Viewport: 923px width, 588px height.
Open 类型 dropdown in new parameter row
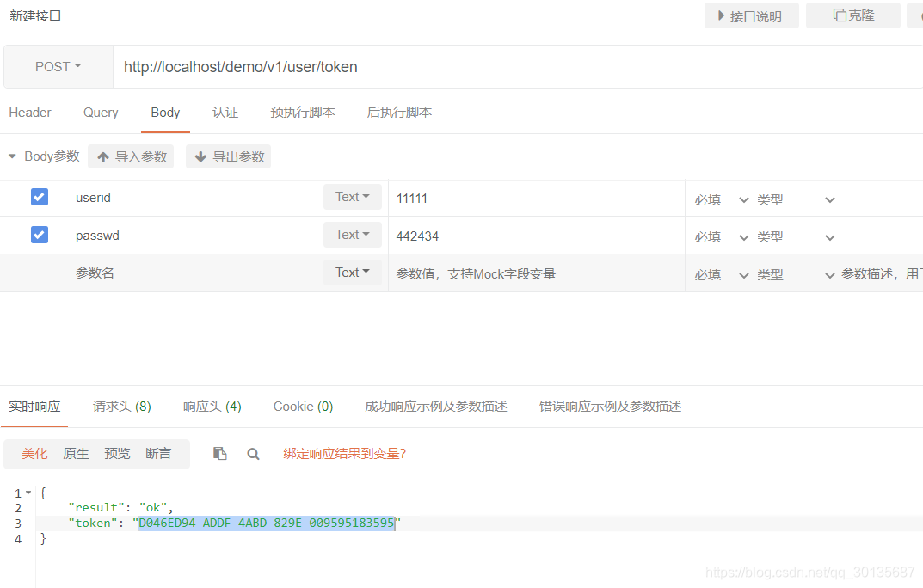pos(796,274)
